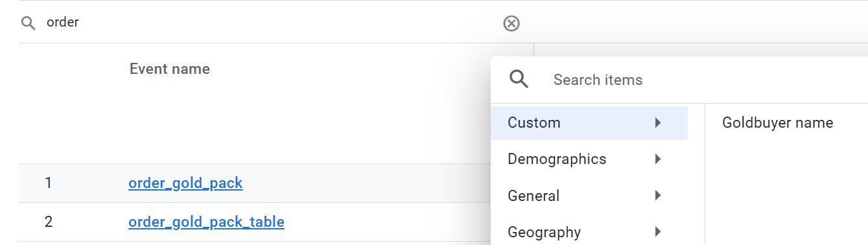Open the order_gold_pack_table event link
The image size is (868, 245).
(206, 222)
